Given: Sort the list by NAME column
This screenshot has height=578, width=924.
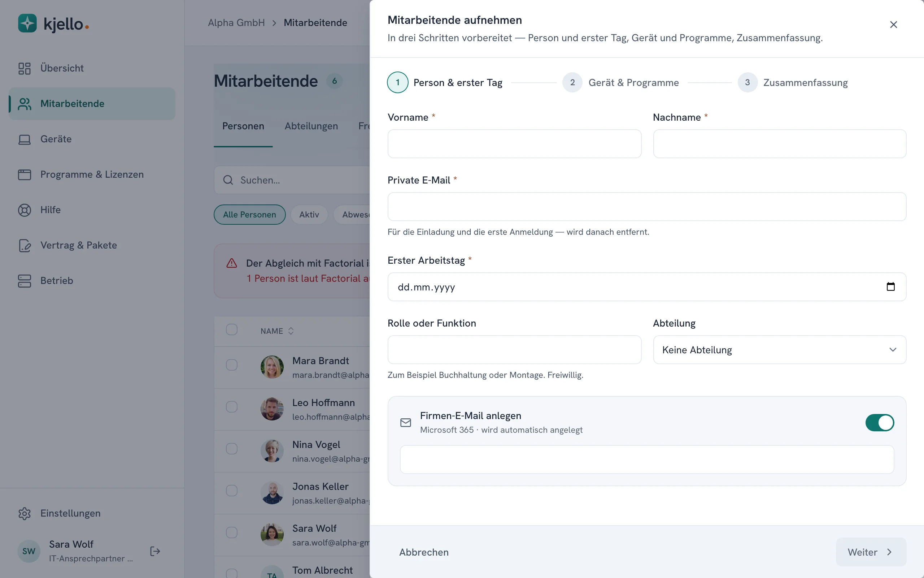Looking at the screenshot, I should pyautogui.click(x=277, y=331).
